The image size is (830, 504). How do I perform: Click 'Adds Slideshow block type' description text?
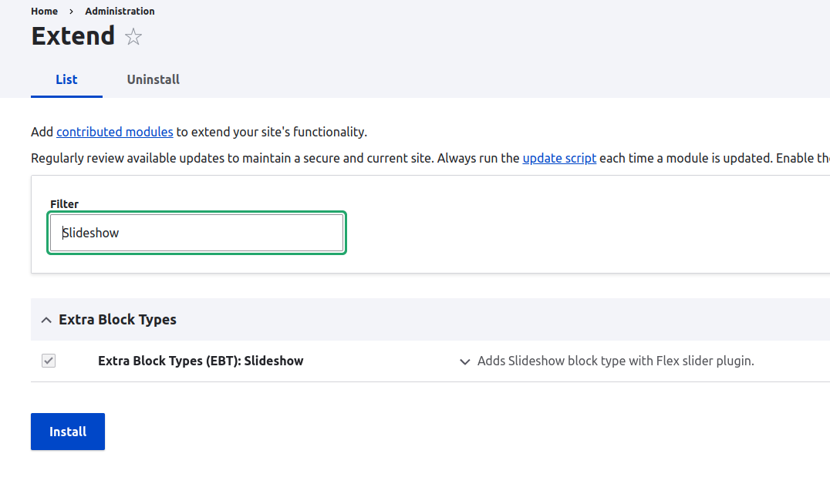(615, 361)
